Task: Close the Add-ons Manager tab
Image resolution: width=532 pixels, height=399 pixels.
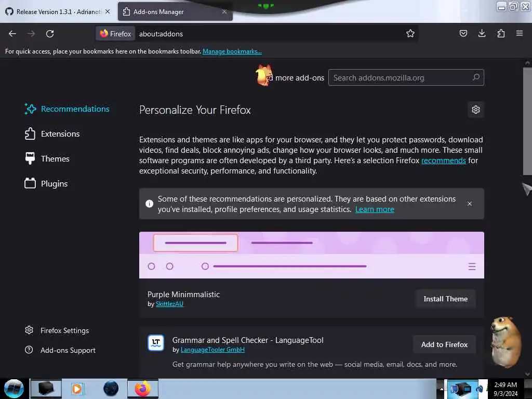Action: pyautogui.click(x=224, y=11)
